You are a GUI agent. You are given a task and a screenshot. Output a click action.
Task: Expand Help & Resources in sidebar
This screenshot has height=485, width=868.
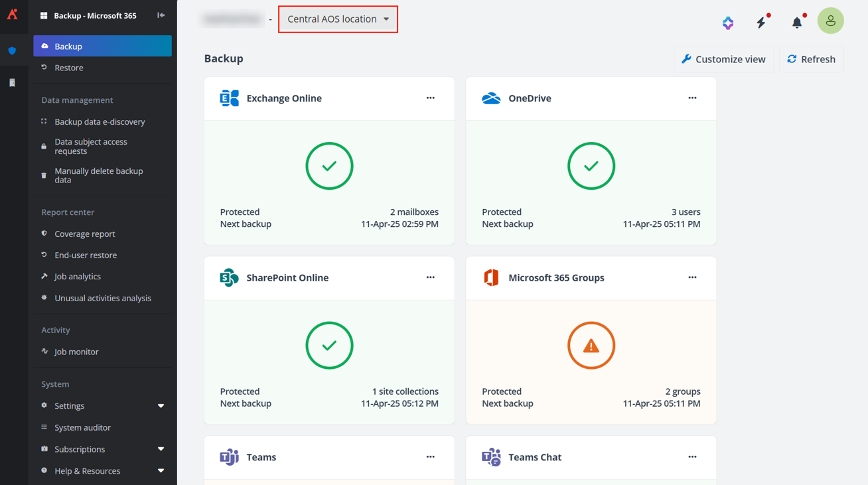[x=161, y=471]
